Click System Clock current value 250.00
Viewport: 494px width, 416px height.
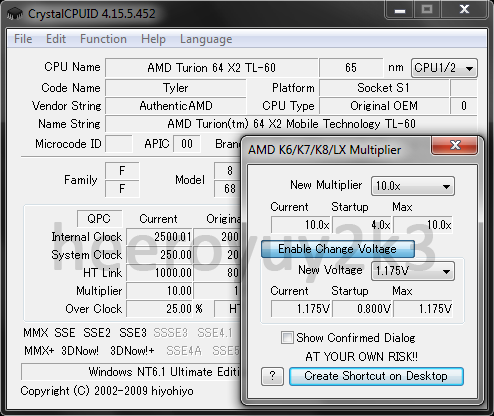pos(159,255)
